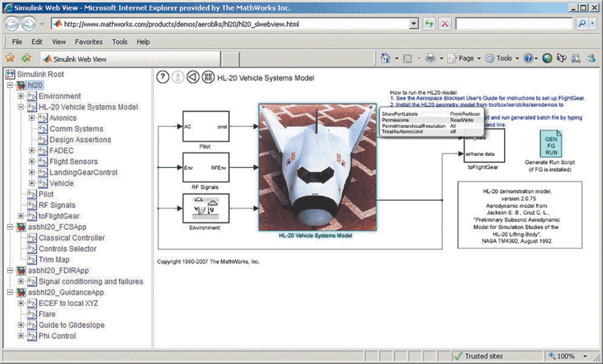Click the Pilot block in diagram
This screenshot has height=364, width=603.
[x=206, y=126]
